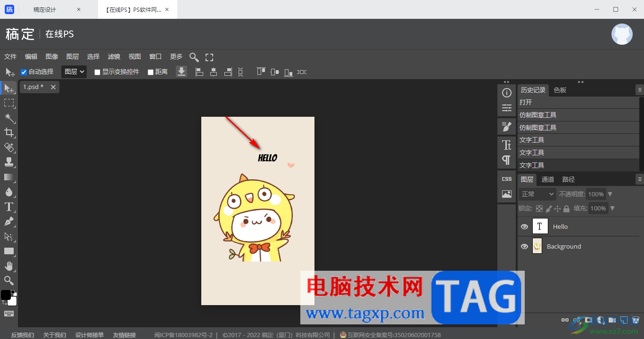
Task: Switch to the 路径 tab
Action: point(569,179)
